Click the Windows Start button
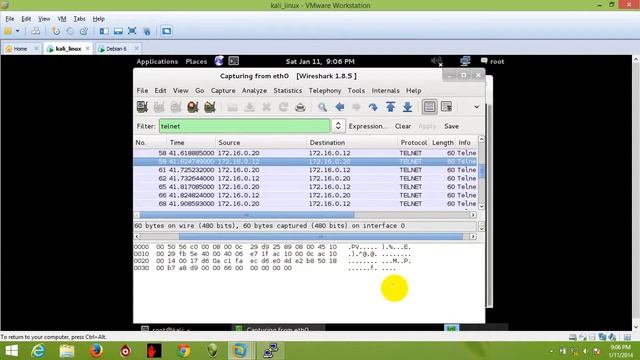This screenshot has height=360, width=640. (x=11, y=351)
